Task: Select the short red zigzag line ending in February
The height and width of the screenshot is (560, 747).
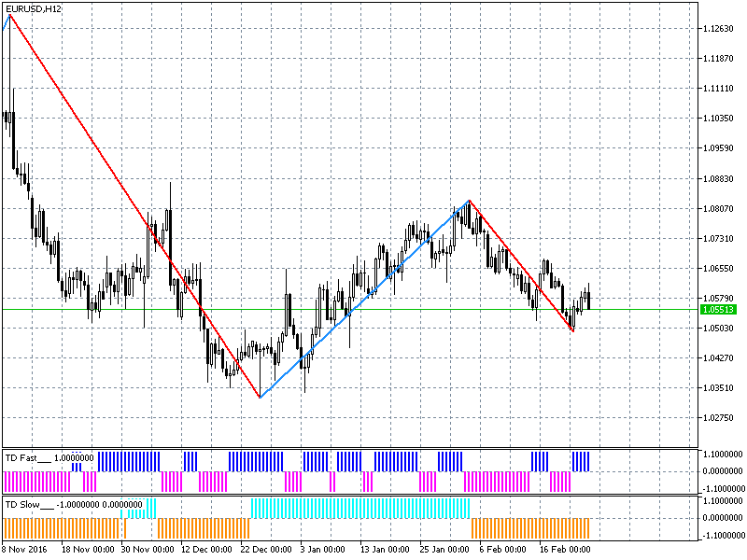Action: (521, 266)
